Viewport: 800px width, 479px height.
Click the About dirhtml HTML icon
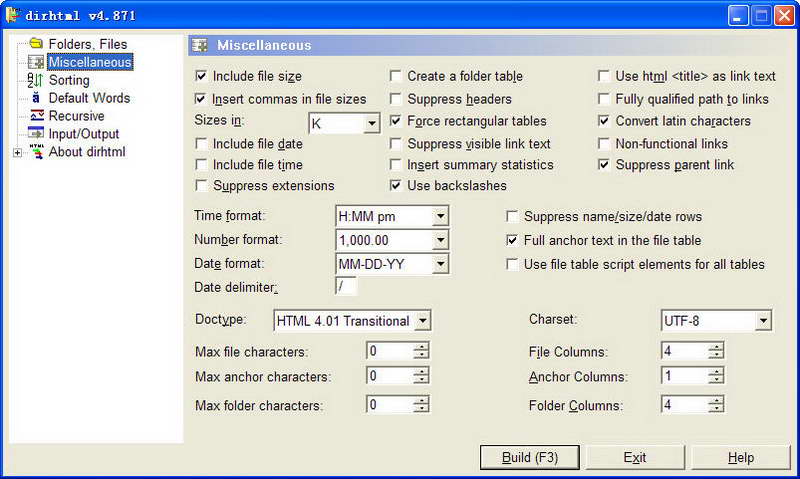pyautogui.click(x=36, y=152)
